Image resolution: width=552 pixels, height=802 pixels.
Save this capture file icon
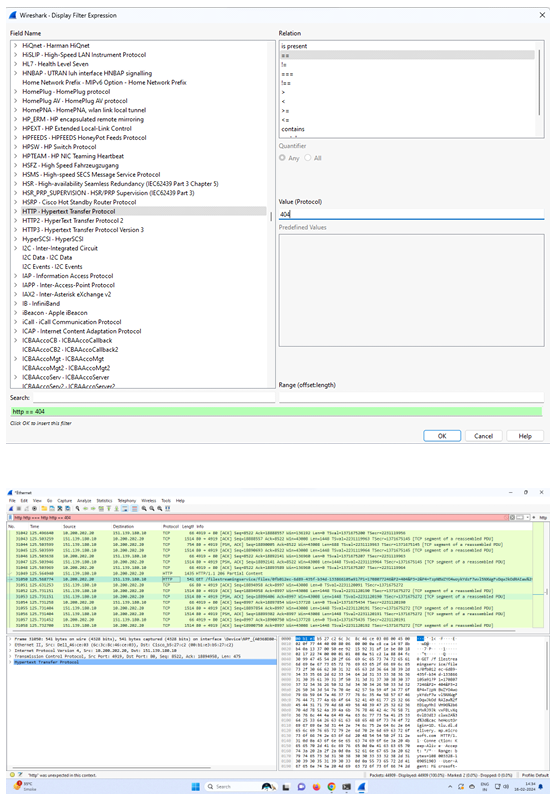coord(52,509)
